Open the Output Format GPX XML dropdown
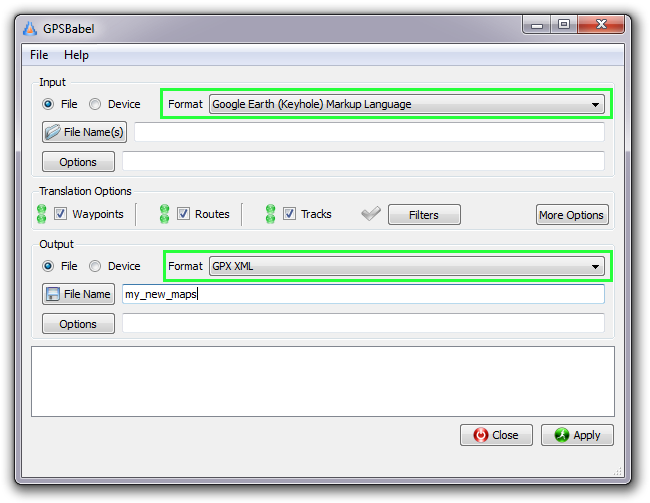 click(407, 266)
